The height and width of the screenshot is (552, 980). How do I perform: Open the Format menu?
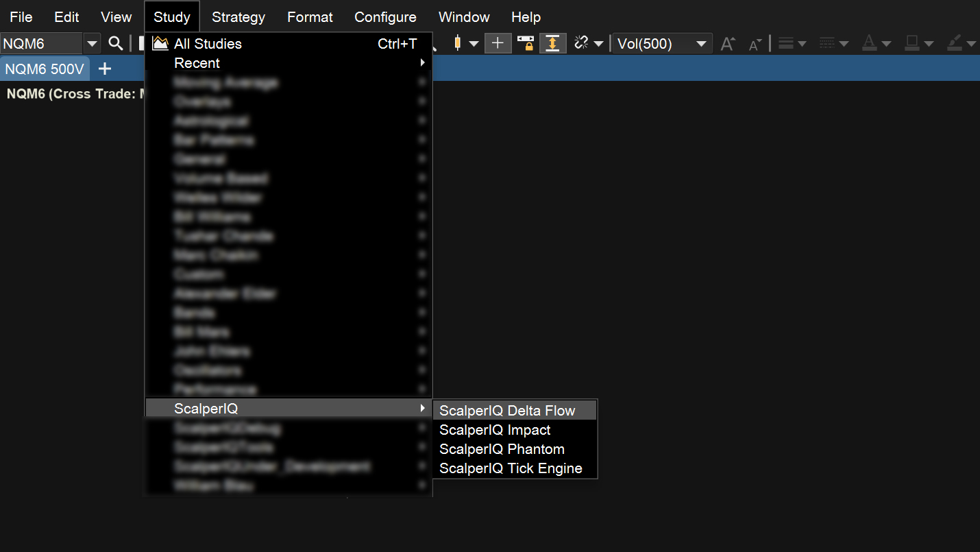coord(310,17)
